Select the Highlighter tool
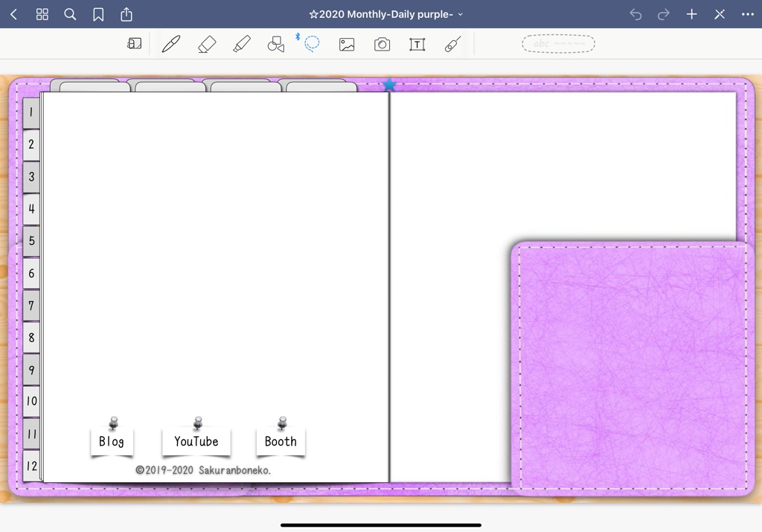This screenshot has width=762, height=532. pyautogui.click(x=242, y=44)
